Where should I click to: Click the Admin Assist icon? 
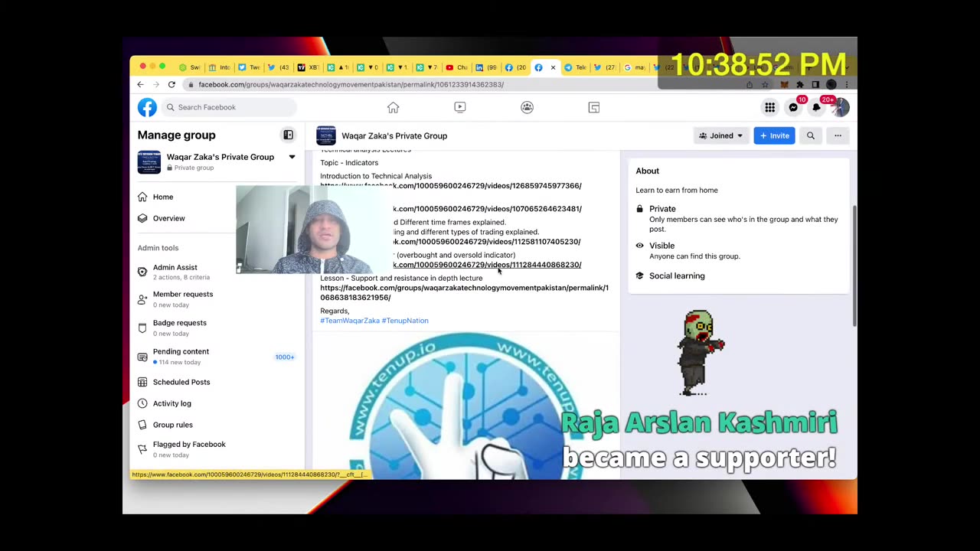point(142,272)
